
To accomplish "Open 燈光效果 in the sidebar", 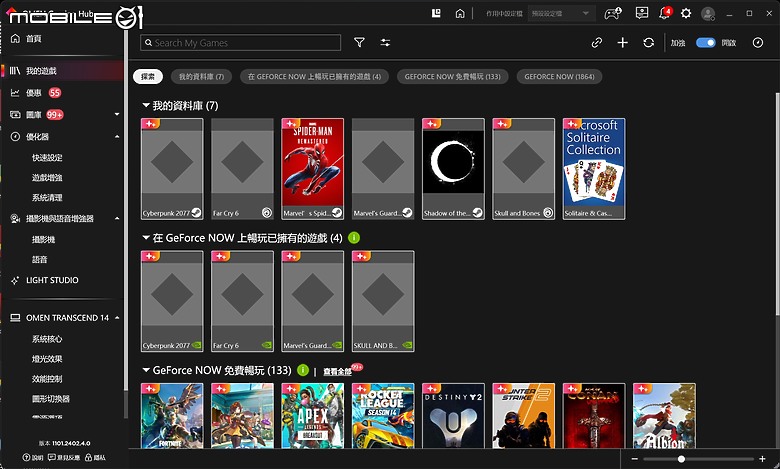I will 47,359.
